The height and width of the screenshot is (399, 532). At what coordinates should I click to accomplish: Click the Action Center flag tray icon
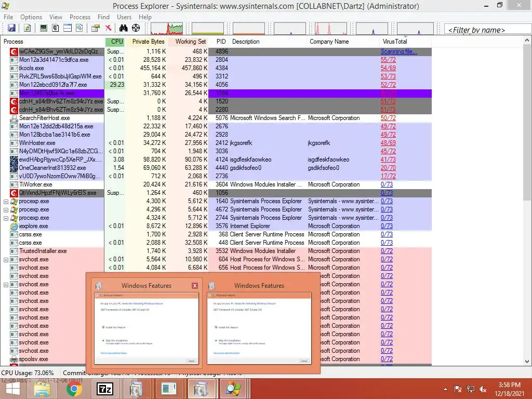458,389
